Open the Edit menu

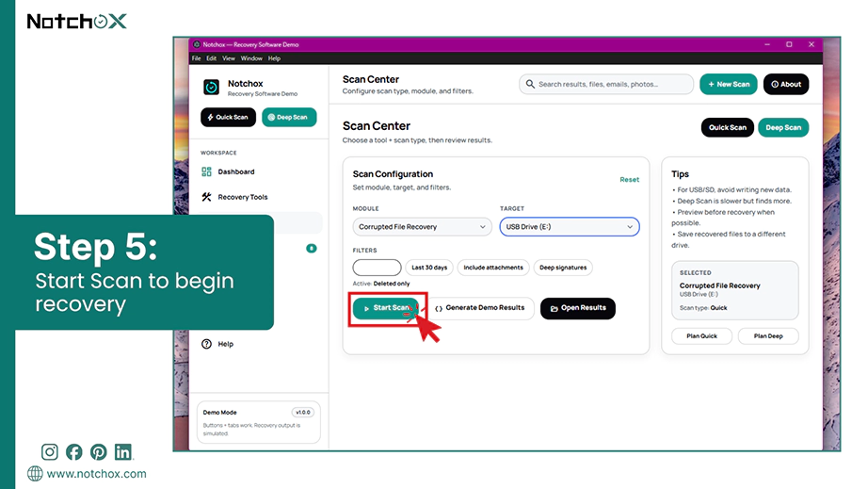pyautogui.click(x=212, y=58)
